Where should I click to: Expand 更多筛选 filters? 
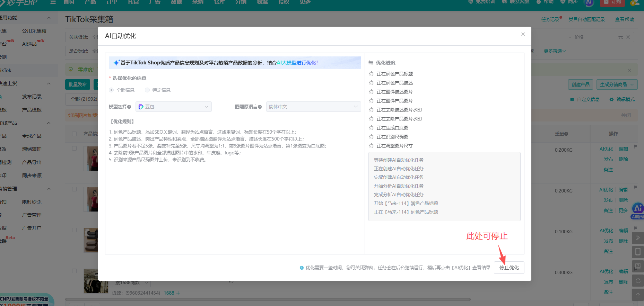coord(555,51)
